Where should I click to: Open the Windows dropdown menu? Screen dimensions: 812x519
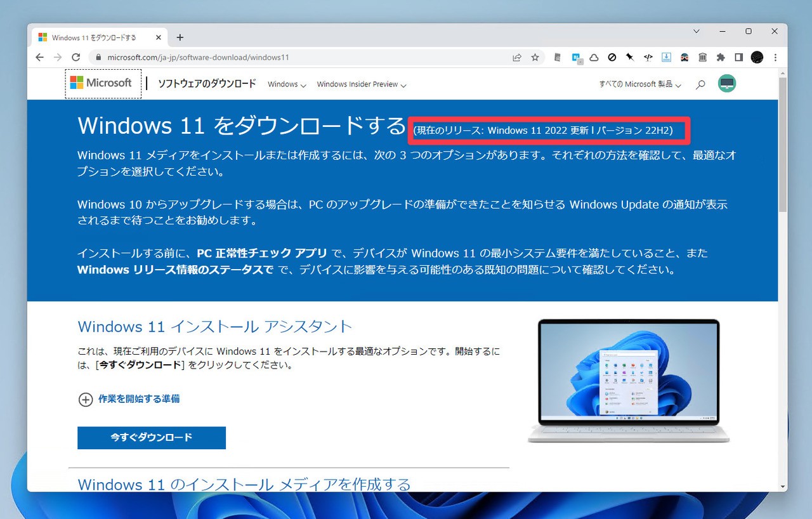(x=287, y=84)
